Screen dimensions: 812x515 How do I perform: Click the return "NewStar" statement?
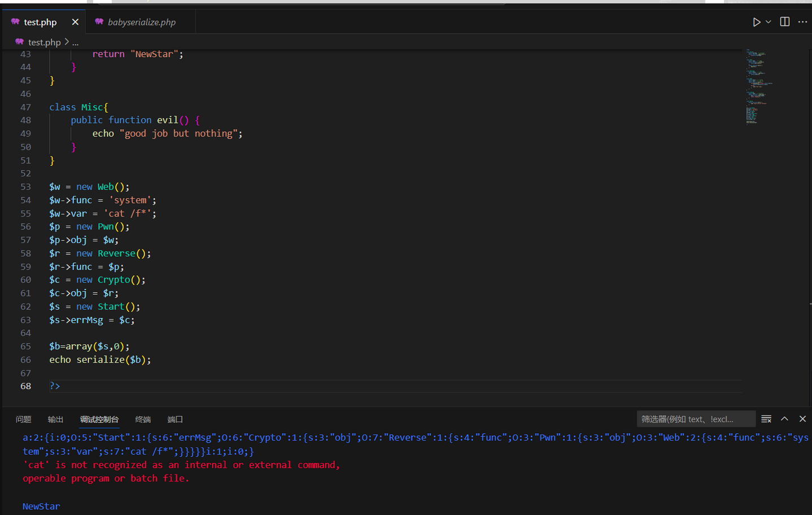(x=138, y=54)
